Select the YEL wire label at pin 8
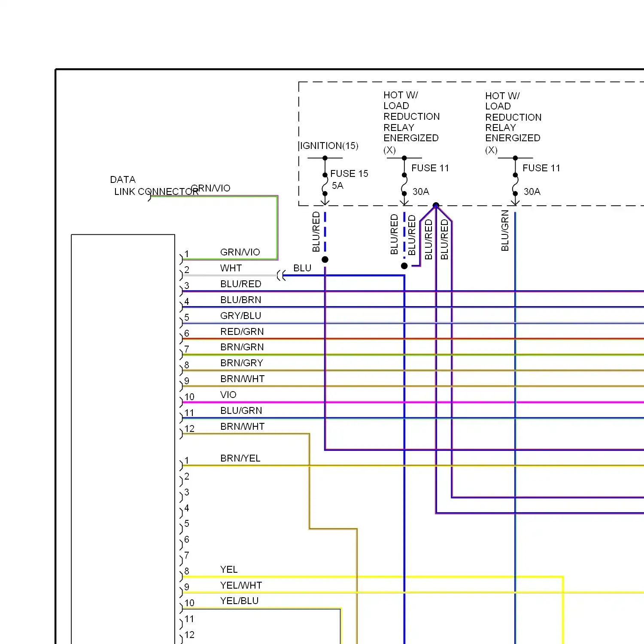Image resolution: width=644 pixels, height=644 pixels. click(228, 569)
